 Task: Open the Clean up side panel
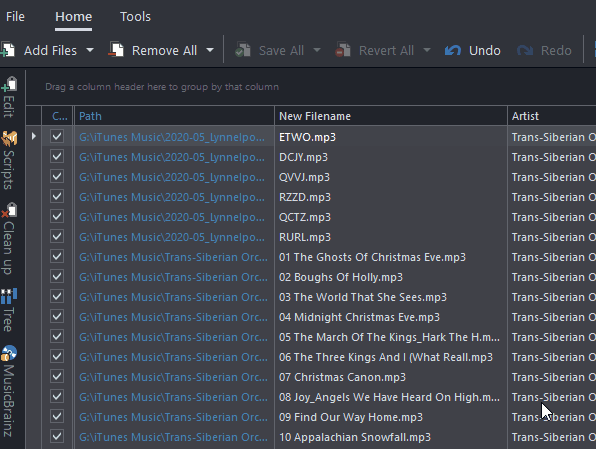pyautogui.click(x=9, y=239)
